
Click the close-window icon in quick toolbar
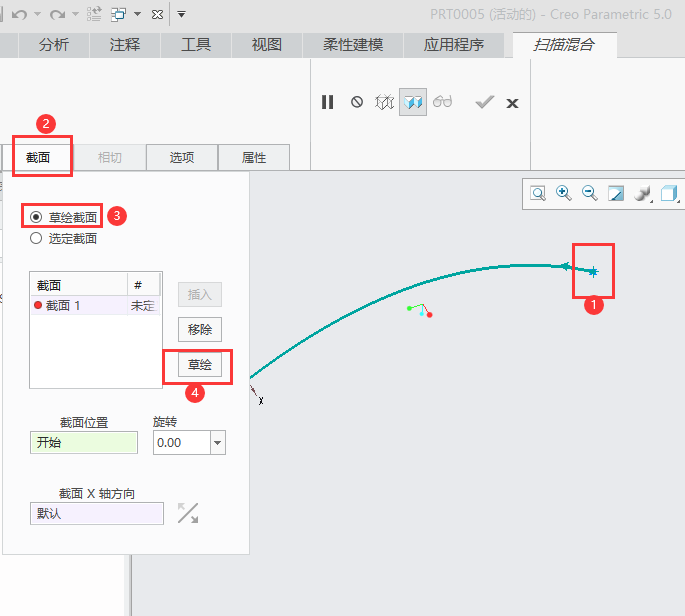coord(157,15)
